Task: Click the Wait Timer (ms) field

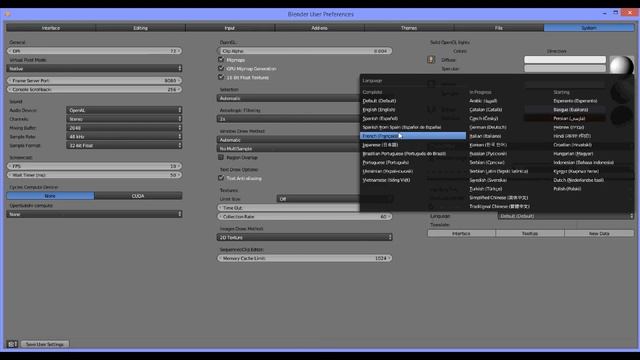Action: click(x=94, y=175)
